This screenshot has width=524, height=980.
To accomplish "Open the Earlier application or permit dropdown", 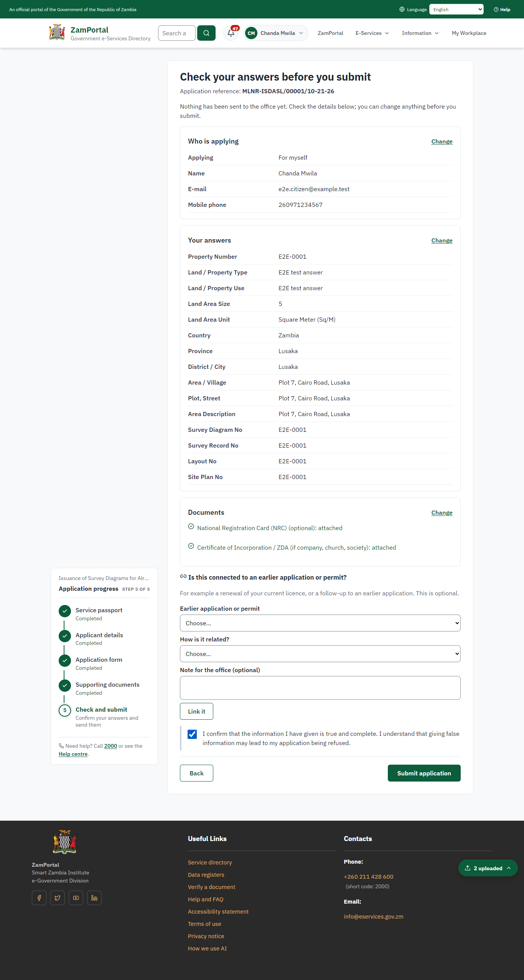I will [320, 623].
